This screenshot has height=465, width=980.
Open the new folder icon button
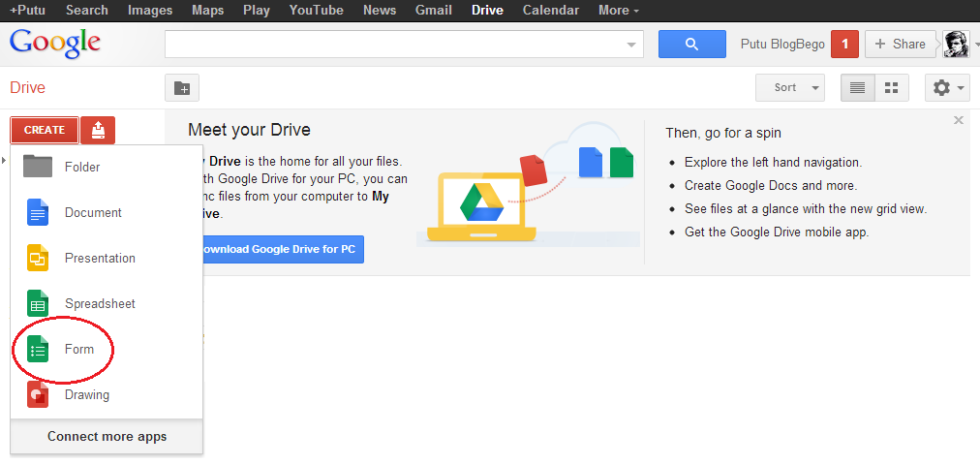tap(182, 87)
